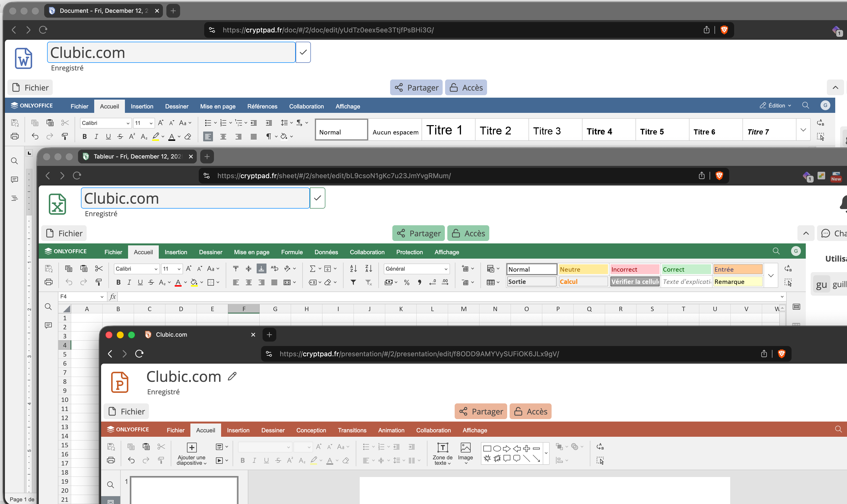Click the Image insert icon in presentation toolbar
Viewport: 847px width, 504px height.
coord(465,448)
